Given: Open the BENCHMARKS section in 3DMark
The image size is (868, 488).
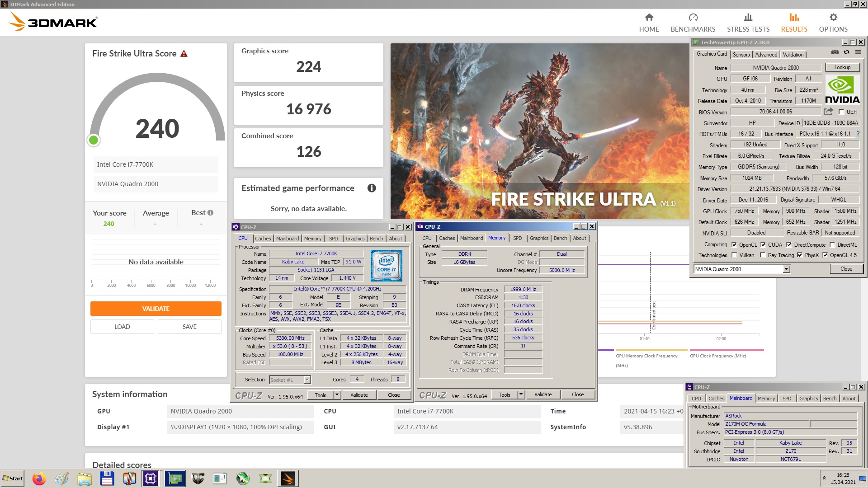Looking at the screenshot, I should point(693,23).
